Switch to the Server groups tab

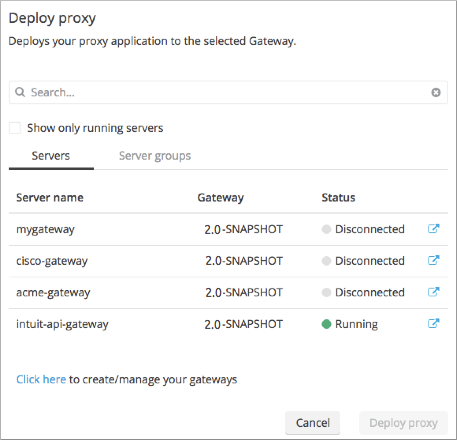click(155, 156)
